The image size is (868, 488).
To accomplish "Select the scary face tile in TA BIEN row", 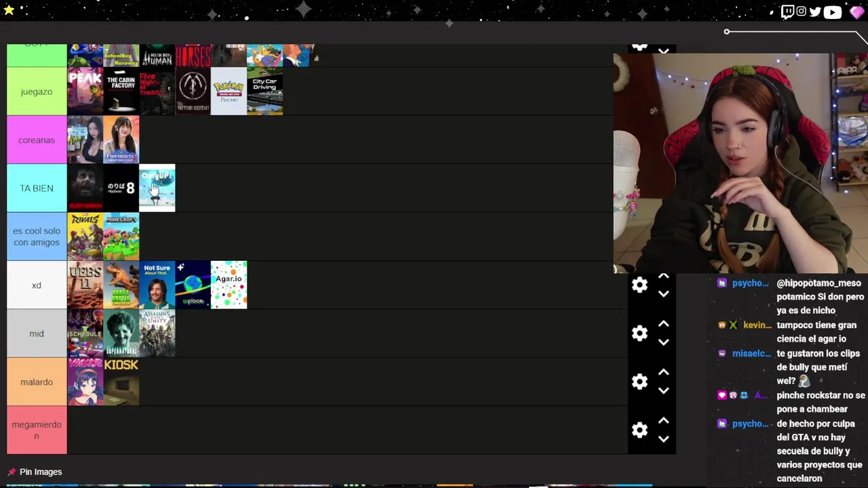I will click(85, 188).
